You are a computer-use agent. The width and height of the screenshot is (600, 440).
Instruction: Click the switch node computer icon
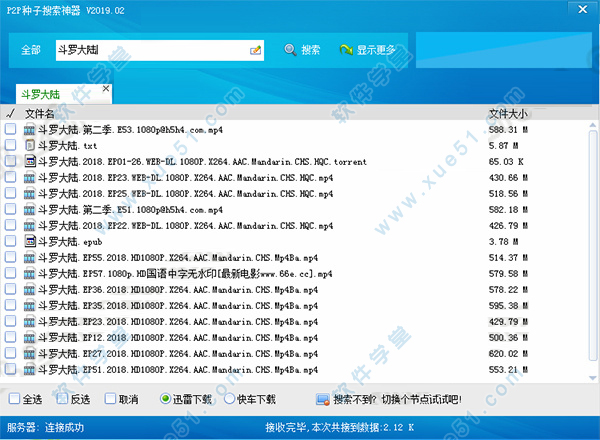pyautogui.click(x=323, y=400)
